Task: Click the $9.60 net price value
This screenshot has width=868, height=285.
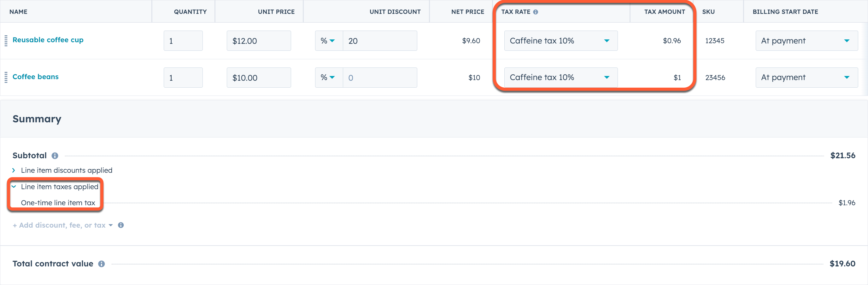Action: tap(471, 41)
